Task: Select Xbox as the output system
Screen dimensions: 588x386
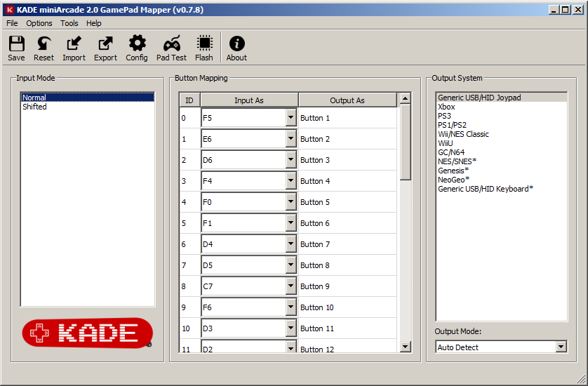Action: click(x=446, y=107)
